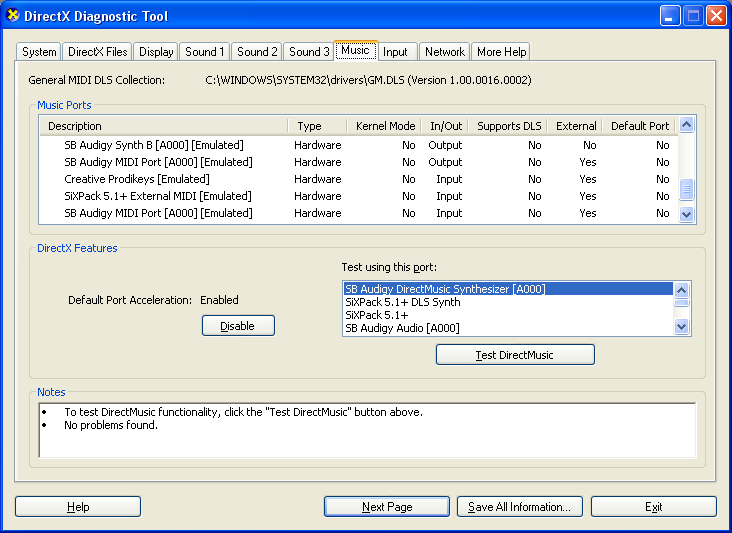Click the External column header
This screenshot has width=732, height=533.
pos(575,126)
